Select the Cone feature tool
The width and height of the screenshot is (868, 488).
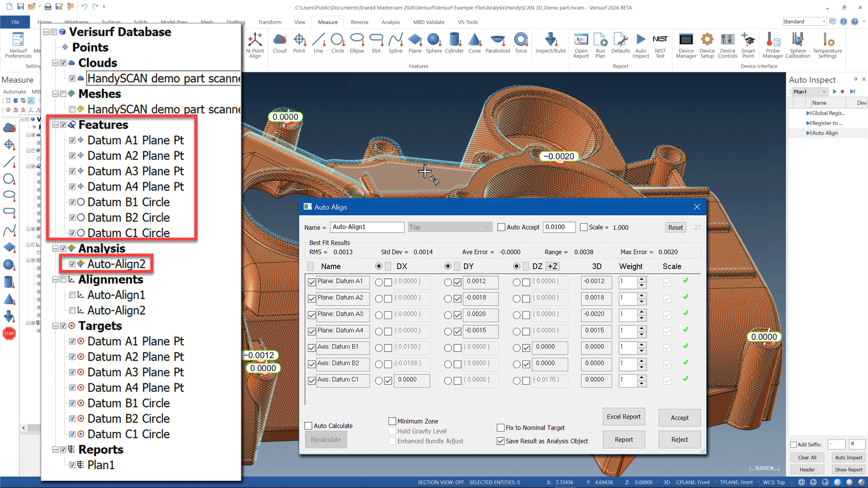tap(474, 43)
